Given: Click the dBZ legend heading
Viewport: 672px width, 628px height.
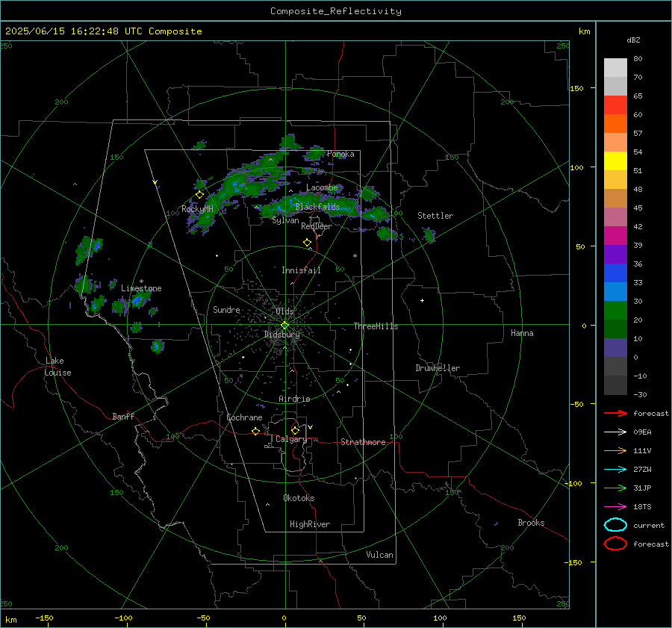Looking at the screenshot, I should pos(633,40).
